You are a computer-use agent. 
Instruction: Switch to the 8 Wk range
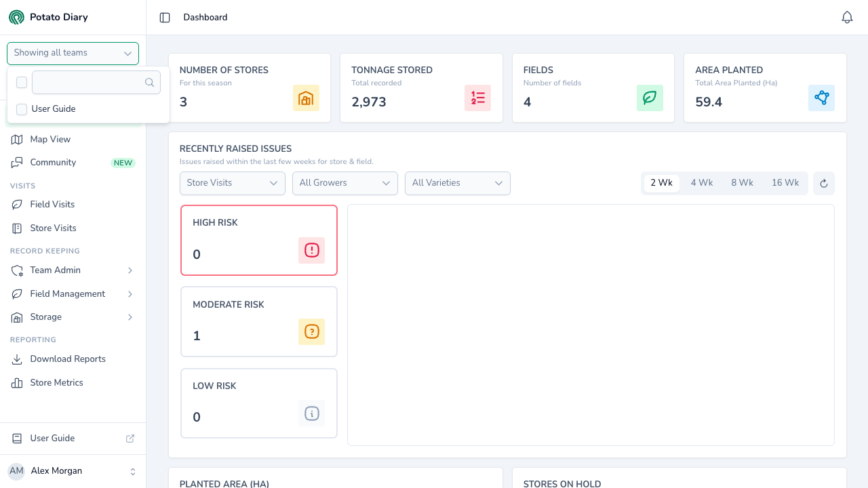point(742,183)
